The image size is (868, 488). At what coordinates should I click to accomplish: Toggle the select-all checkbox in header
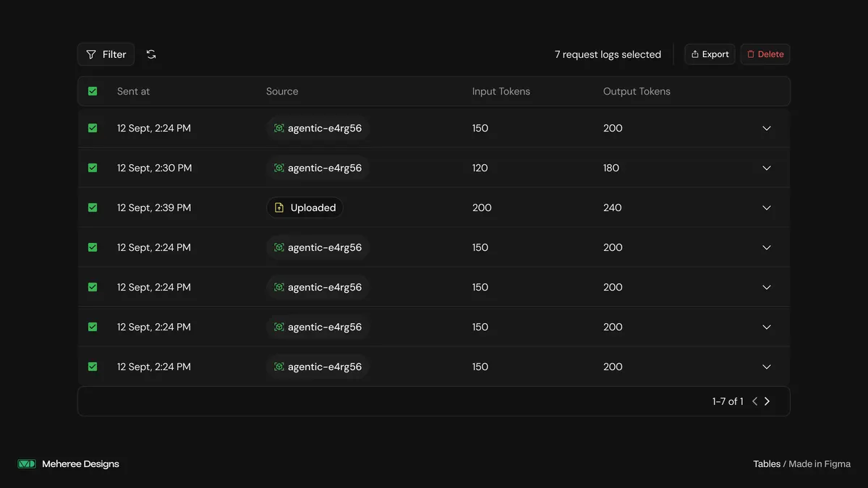click(93, 91)
